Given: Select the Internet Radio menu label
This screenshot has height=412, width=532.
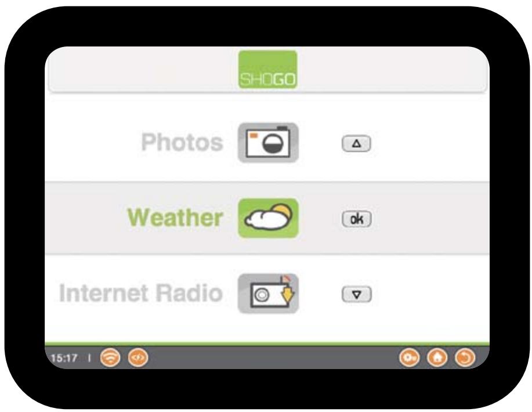Looking at the screenshot, I should click(x=141, y=293).
